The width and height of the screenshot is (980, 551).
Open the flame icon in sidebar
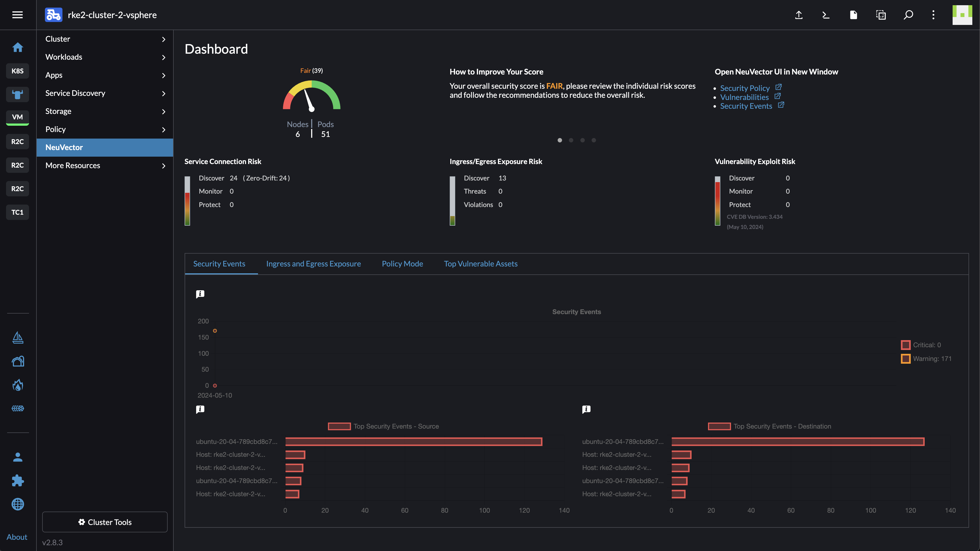[x=18, y=385]
